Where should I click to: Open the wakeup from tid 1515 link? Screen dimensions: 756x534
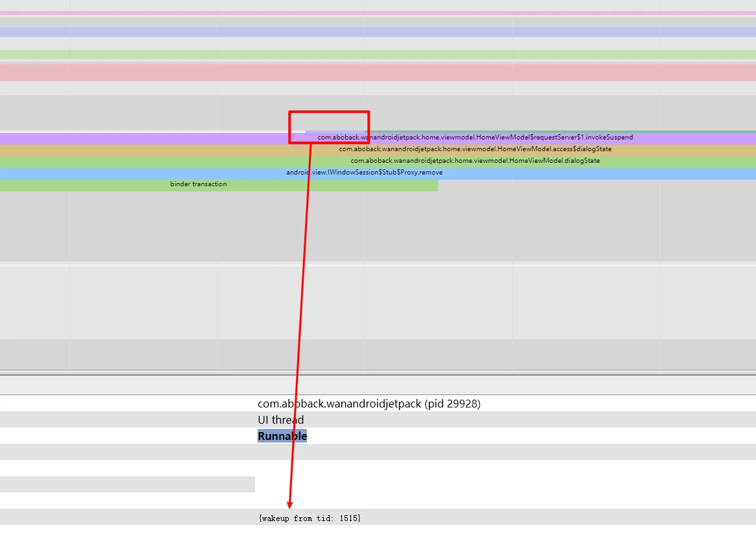pos(310,518)
